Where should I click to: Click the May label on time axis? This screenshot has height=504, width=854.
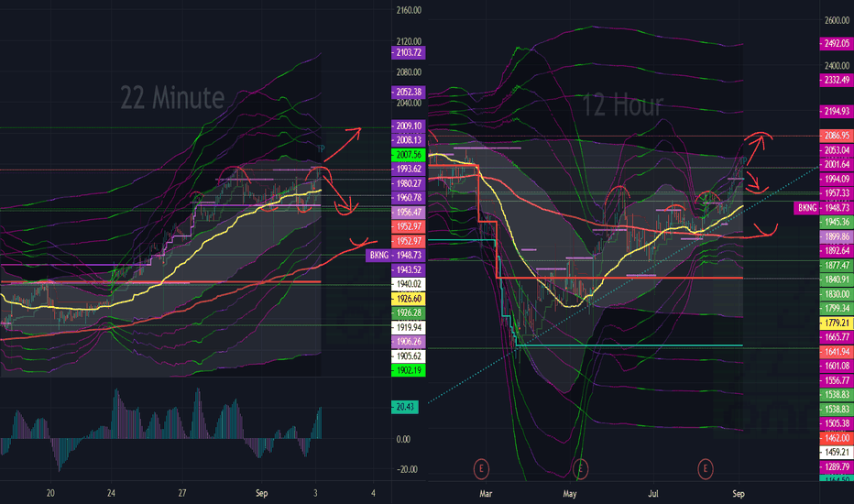click(569, 494)
